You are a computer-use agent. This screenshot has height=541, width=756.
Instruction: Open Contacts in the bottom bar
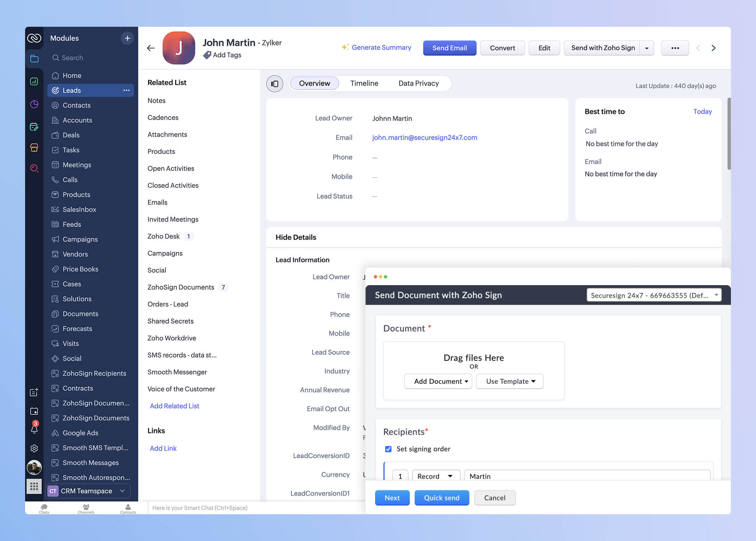[128, 508]
